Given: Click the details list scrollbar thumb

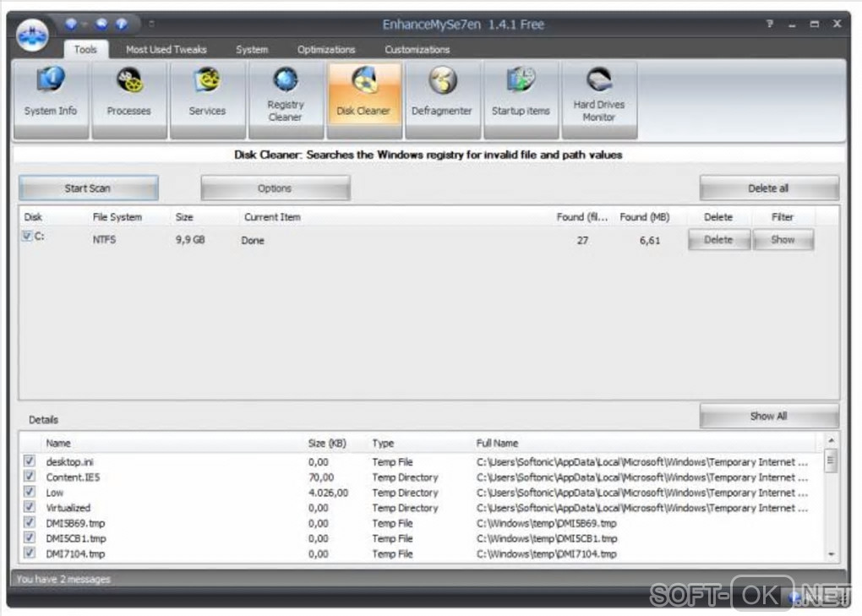Looking at the screenshot, I should click(831, 461).
